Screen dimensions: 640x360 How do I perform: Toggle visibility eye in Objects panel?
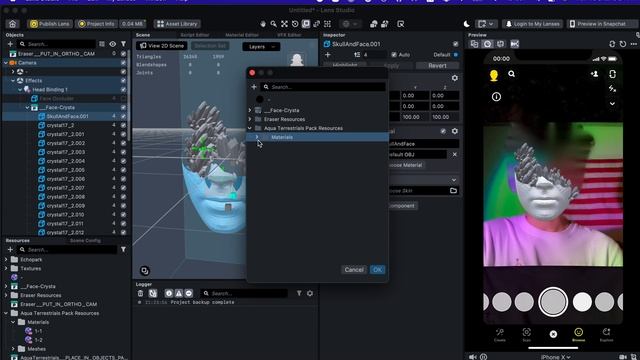(113, 44)
